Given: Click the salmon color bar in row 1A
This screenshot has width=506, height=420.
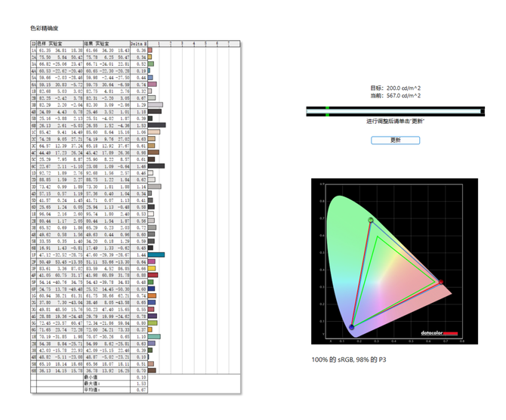Looking at the screenshot, I should click(x=150, y=51).
